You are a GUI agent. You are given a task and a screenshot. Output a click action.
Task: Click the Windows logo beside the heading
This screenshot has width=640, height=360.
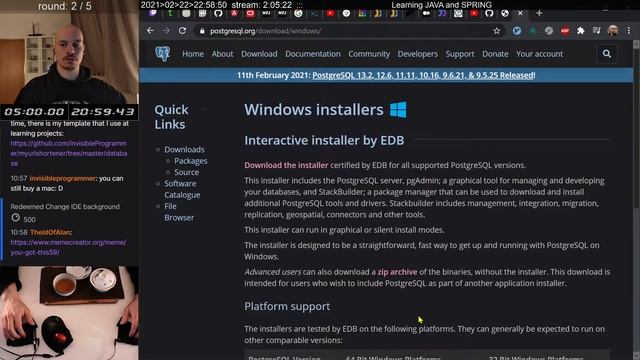tap(398, 110)
